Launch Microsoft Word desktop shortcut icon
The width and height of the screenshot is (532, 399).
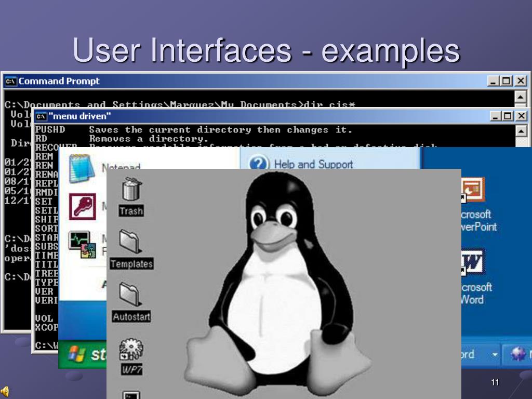[x=472, y=262]
